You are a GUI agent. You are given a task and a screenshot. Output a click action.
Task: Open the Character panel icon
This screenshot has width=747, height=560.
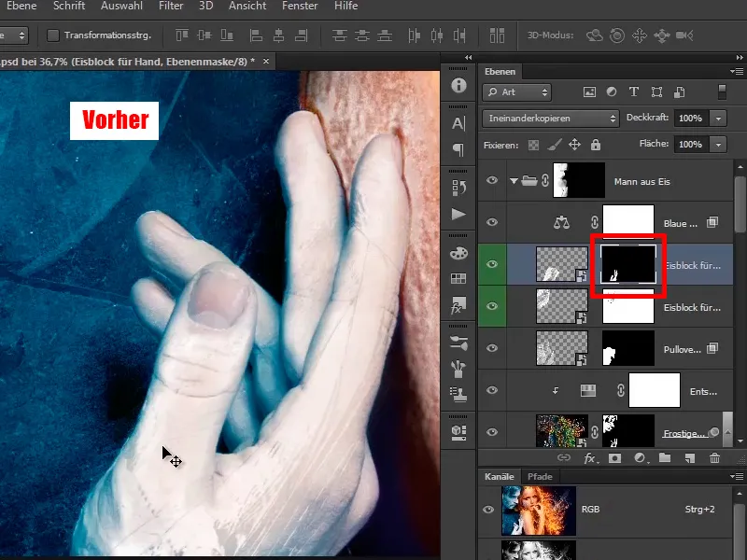pos(458,123)
